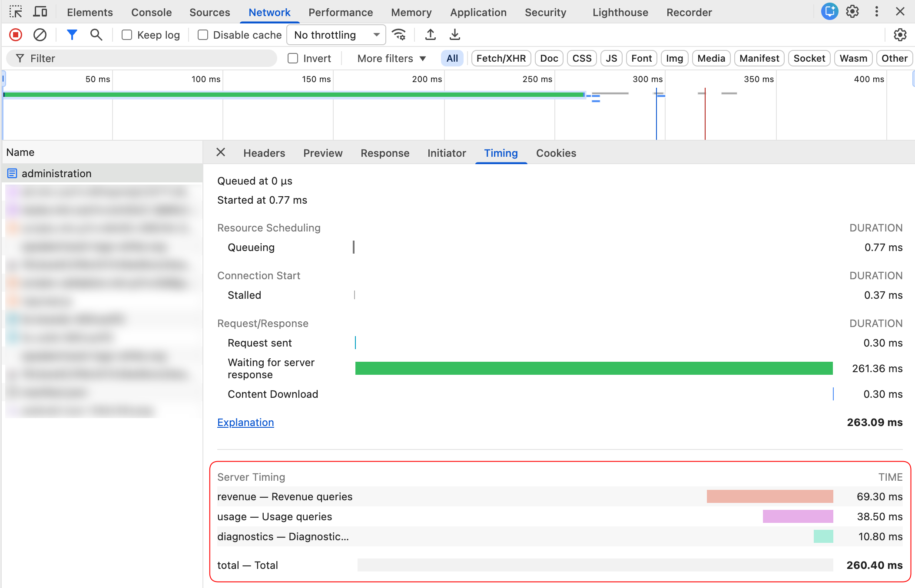Screen dimensions: 915x588
Task: Click the Revenue queries timing bar
Action: [770, 496]
